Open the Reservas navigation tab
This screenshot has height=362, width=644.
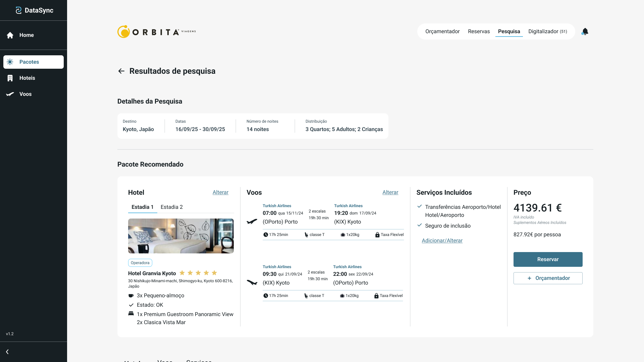click(x=479, y=32)
